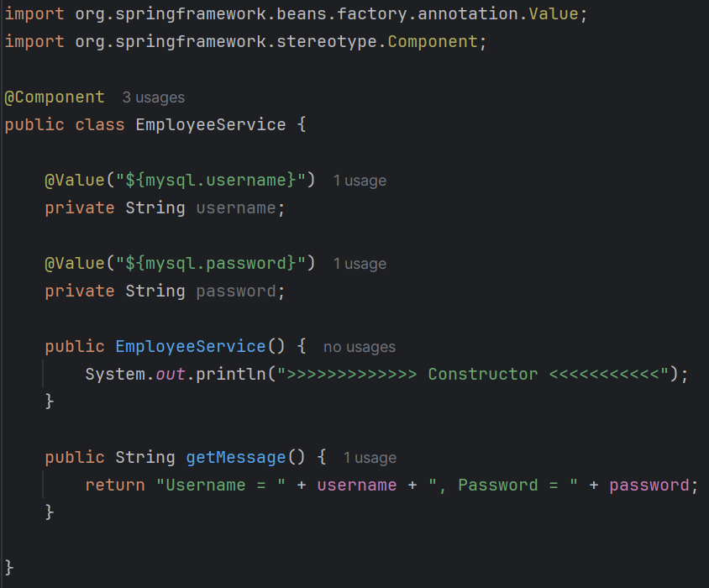Image resolution: width=709 pixels, height=588 pixels.
Task: Click the password variable in the return statement
Action: tap(649, 485)
